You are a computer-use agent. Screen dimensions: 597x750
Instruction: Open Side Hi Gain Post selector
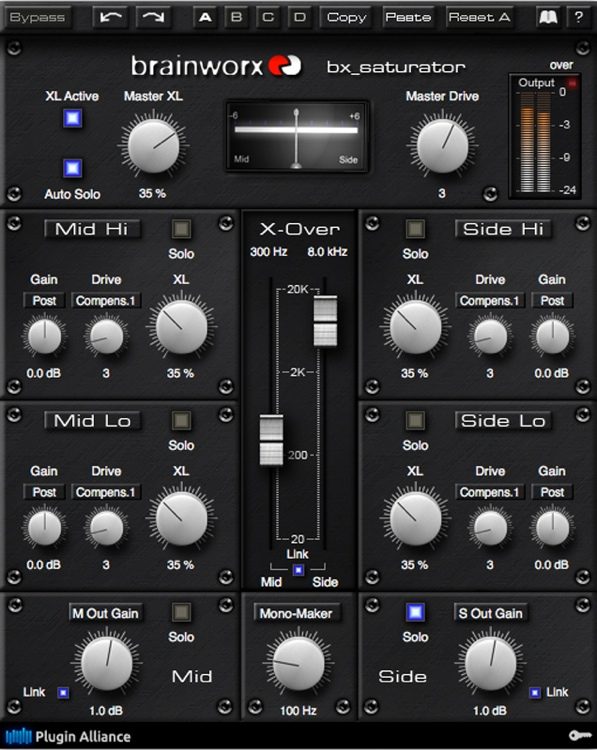552,301
